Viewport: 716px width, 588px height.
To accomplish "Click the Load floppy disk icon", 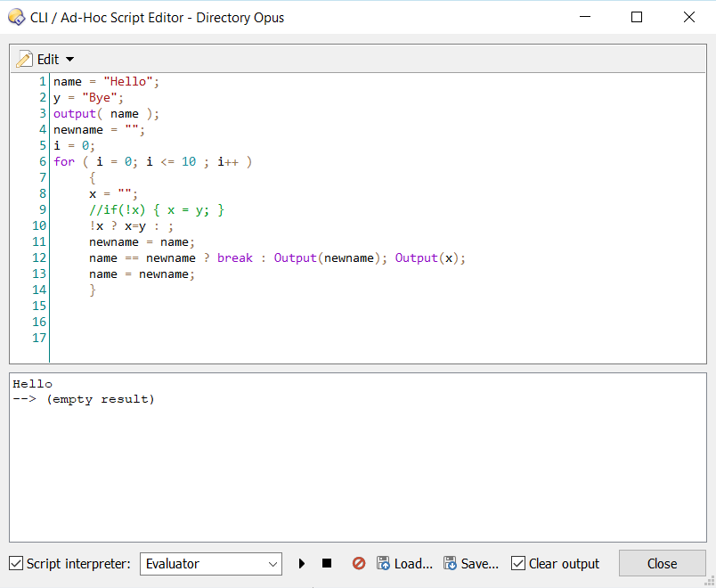I will (384, 563).
